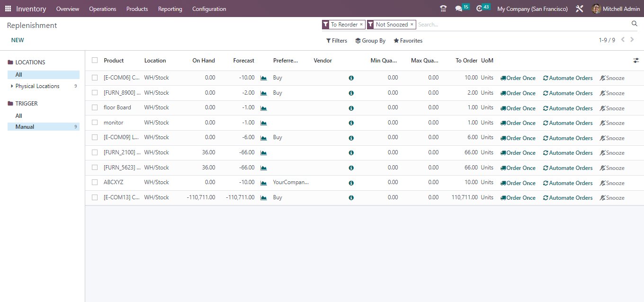The image size is (644, 302).
Task: Remove the To Reorder filter tag
Action: [361, 24]
